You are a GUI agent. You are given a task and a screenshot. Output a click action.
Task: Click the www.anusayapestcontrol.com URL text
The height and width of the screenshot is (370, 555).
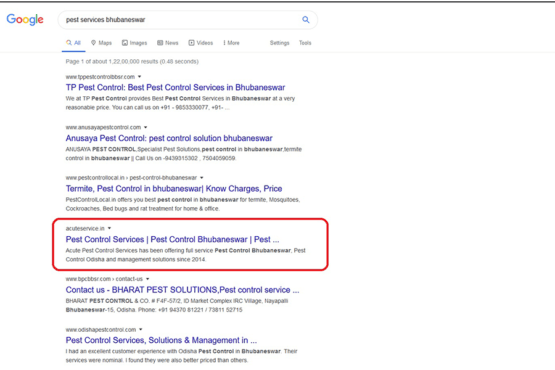pyautogui.click(x=103, y=127)
